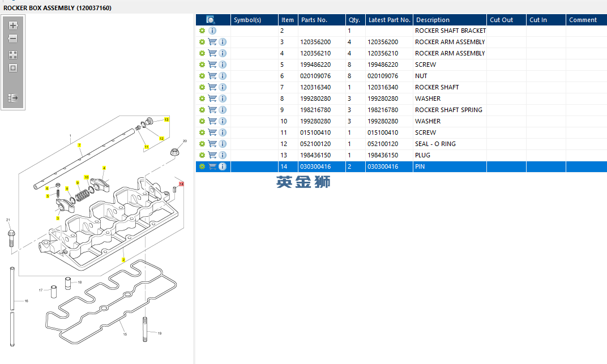Click part number 120356200 in Parts No. column
The height and width of the screenshot is (364, 607).
(315, 42)
